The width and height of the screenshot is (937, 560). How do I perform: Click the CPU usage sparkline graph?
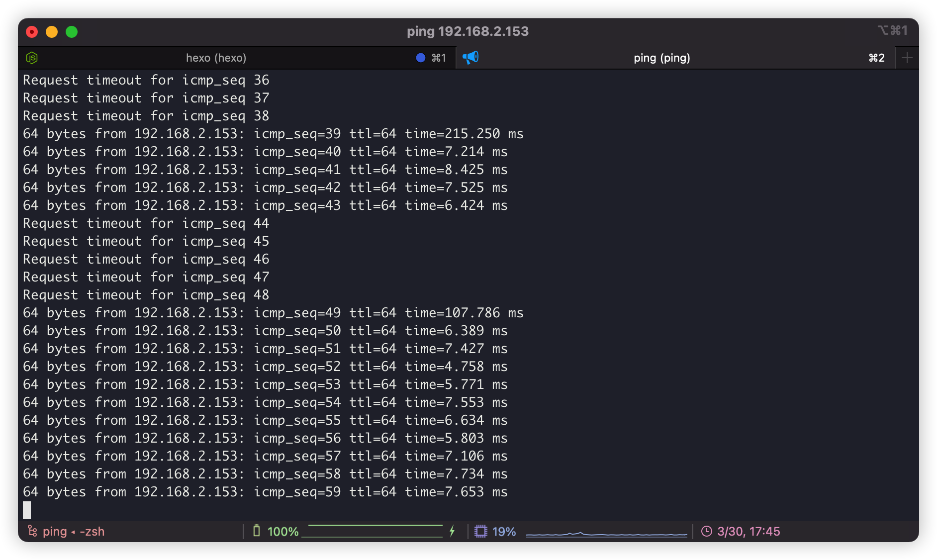[x=606, y=533]
